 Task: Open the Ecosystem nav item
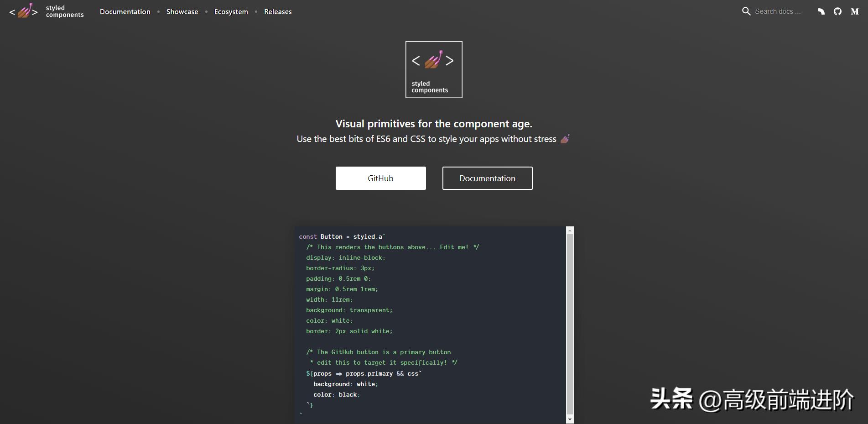coord(231,12)
